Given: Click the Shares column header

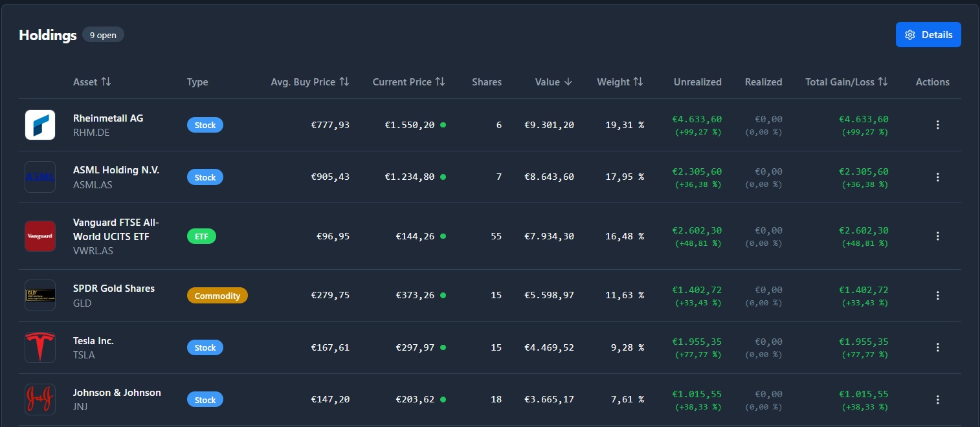Looking at the screenshot, I should pyautogui.click(x=487, y=82).
